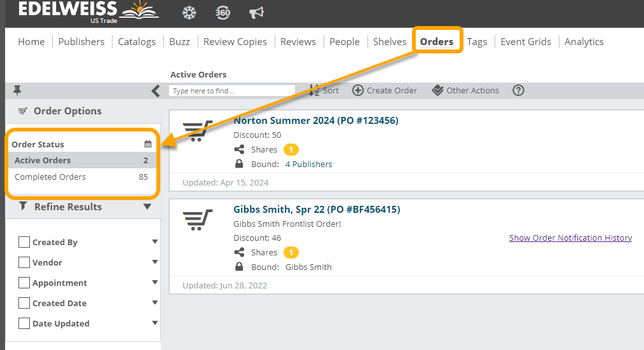Expand the Vendor filter arrow
Viewport: 644px width, 350px height.
pyautogui.click(x=155, y=262)
